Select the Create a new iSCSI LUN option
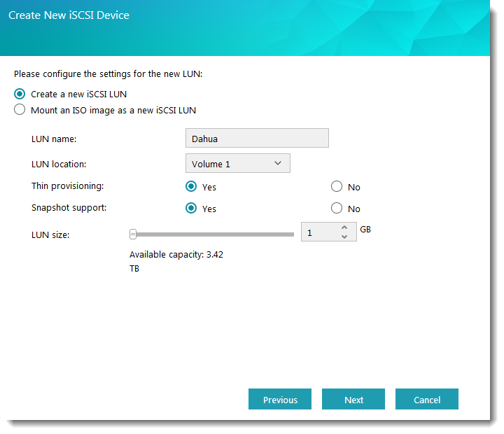Image resolution: width=504 pixels, height=434 pixels. click(20, 94)
